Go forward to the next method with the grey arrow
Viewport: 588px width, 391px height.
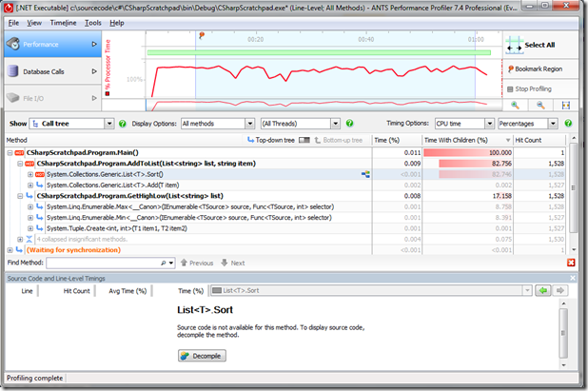pyautogui.click(x=560, y=290)
